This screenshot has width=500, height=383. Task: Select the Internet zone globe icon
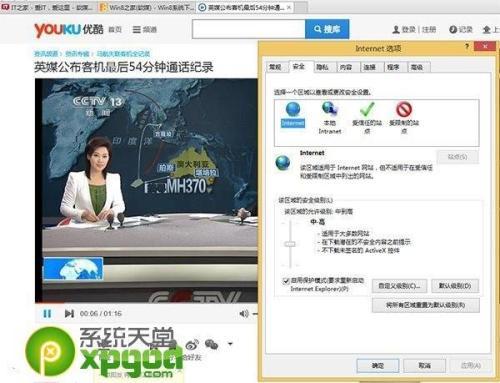pyautogui.click(x=293, y=109)
